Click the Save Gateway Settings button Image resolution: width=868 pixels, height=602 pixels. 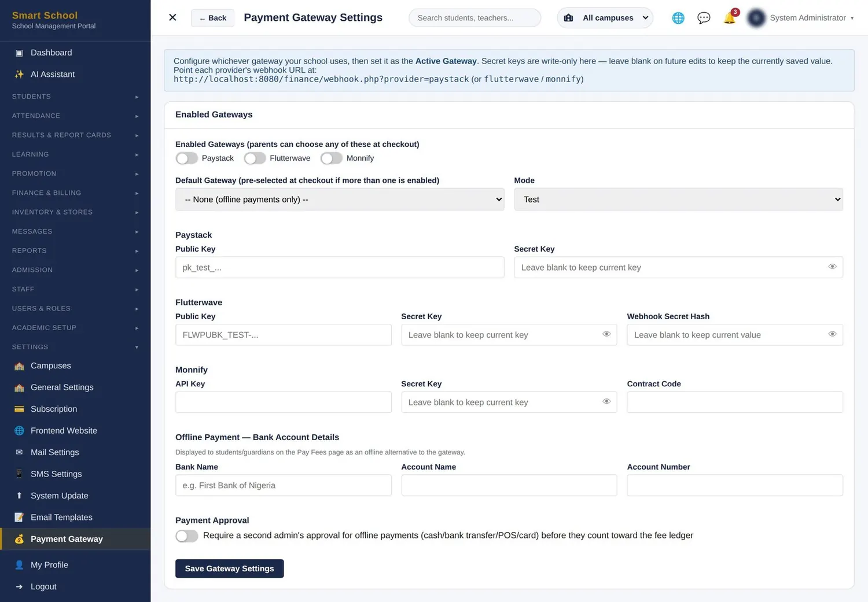[x=229, y=568]
